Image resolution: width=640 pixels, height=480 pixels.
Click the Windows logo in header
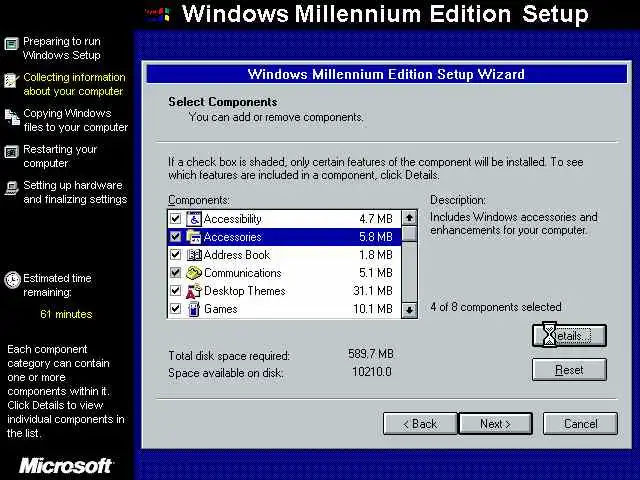[157, 14]
